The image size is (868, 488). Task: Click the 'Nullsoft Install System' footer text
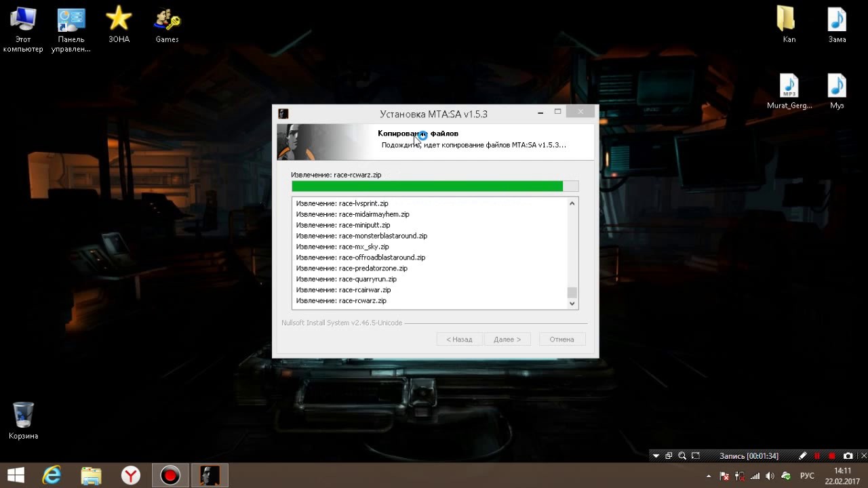coord(342,323)
